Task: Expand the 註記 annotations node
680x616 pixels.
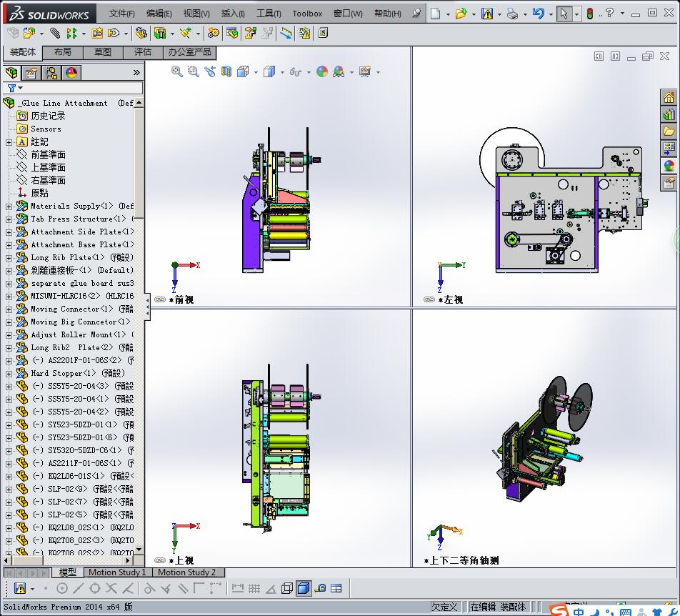Action: [9, 142]
